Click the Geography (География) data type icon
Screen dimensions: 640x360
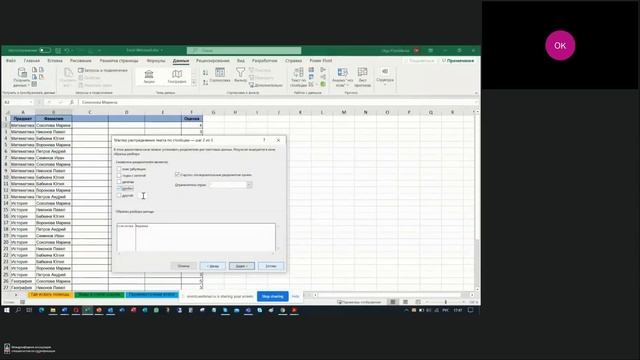pos(177,76)
